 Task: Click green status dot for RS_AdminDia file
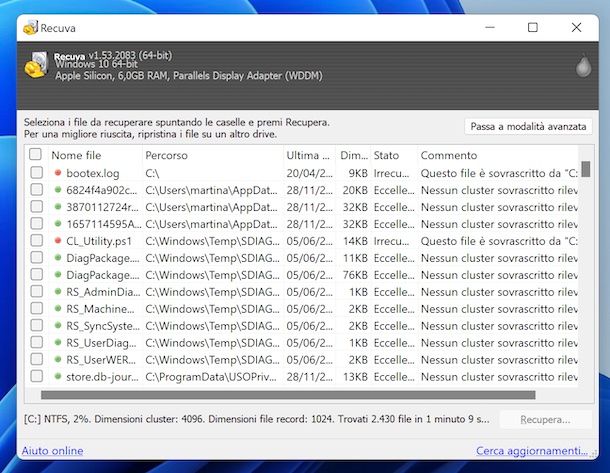pos(58,291)
